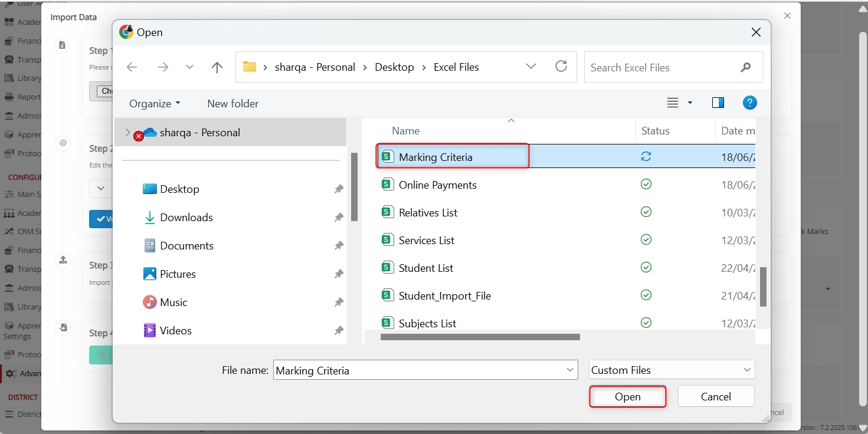Open the Organize menu
Viewport: 868px width, 434px height.
pos(155,103)
